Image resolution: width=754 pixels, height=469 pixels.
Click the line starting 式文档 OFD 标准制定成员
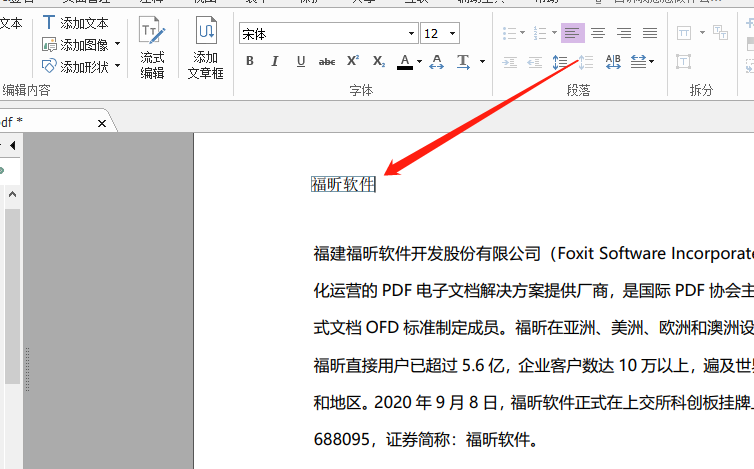point(534,328)
